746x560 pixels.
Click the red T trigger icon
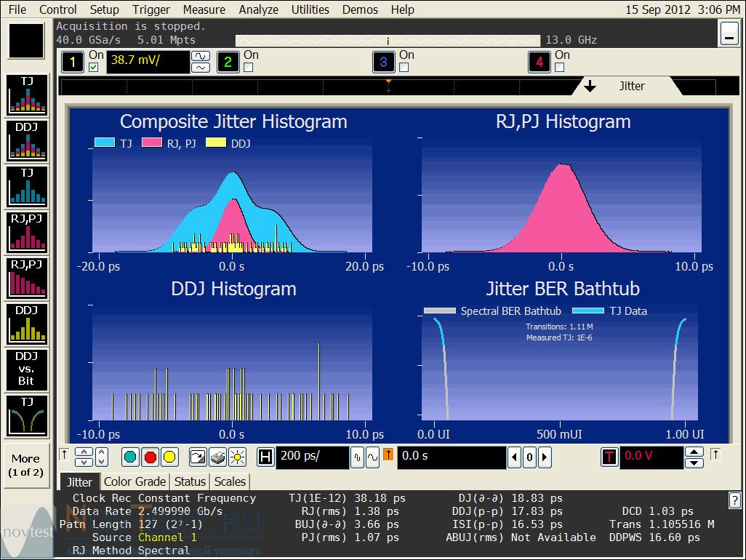coord(609,457)
